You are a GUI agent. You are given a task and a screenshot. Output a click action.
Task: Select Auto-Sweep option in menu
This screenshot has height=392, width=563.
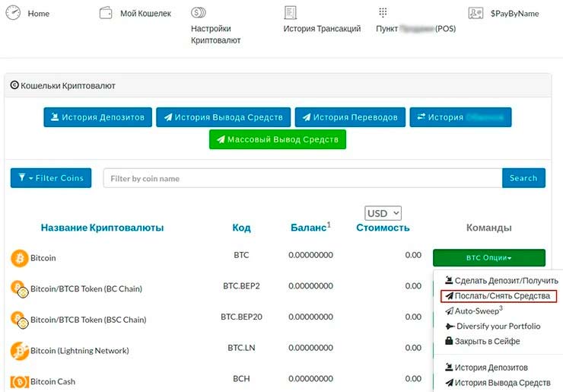(x=479, y=311)
